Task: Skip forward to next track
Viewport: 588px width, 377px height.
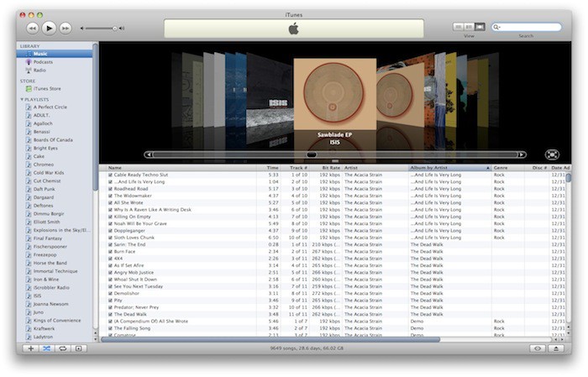Action: (x=66, y=29)
